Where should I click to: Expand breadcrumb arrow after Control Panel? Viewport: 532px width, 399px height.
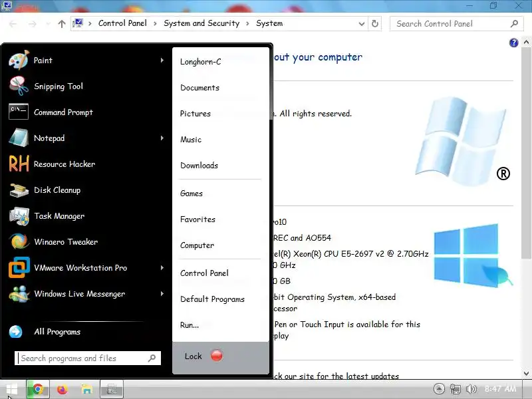[x=155, y=23]
